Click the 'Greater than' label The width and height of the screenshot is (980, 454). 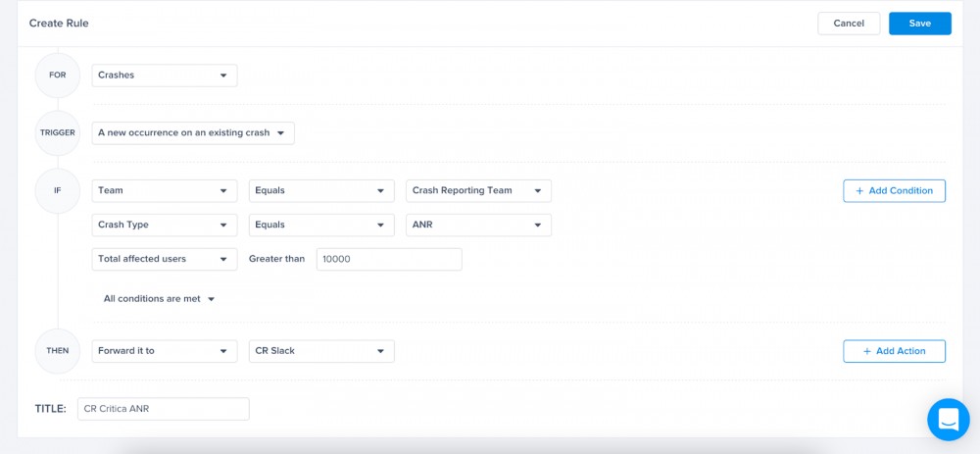point(277,259)
